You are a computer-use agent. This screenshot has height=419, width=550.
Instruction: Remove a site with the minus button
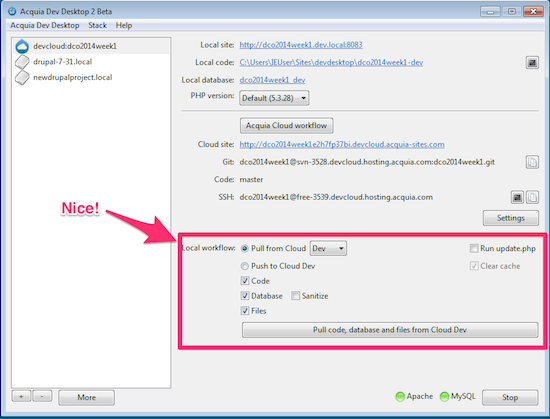42,396
